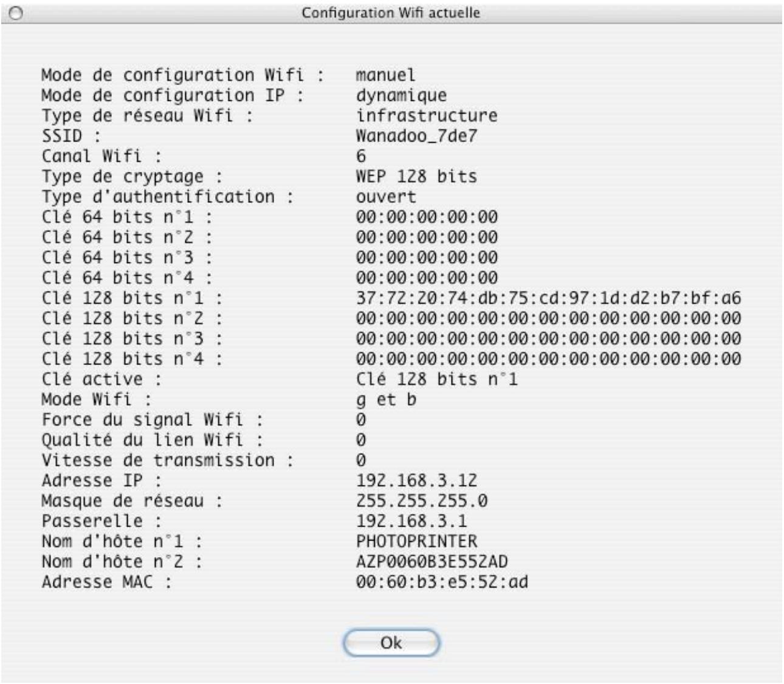
Task: Click the 'Mode de configuration Wifi' label
Action: (x=182, y=75)
